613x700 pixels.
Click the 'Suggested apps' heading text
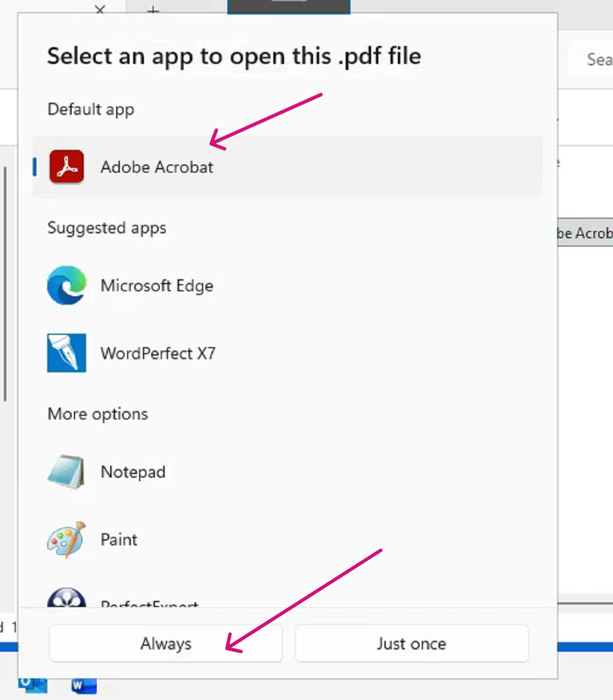coord(107,228)
